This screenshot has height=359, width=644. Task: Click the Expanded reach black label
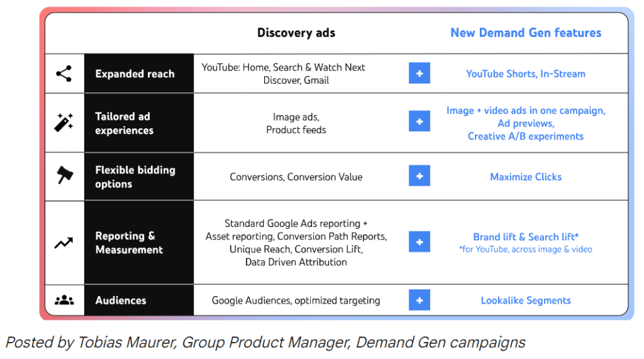point(135,74)
